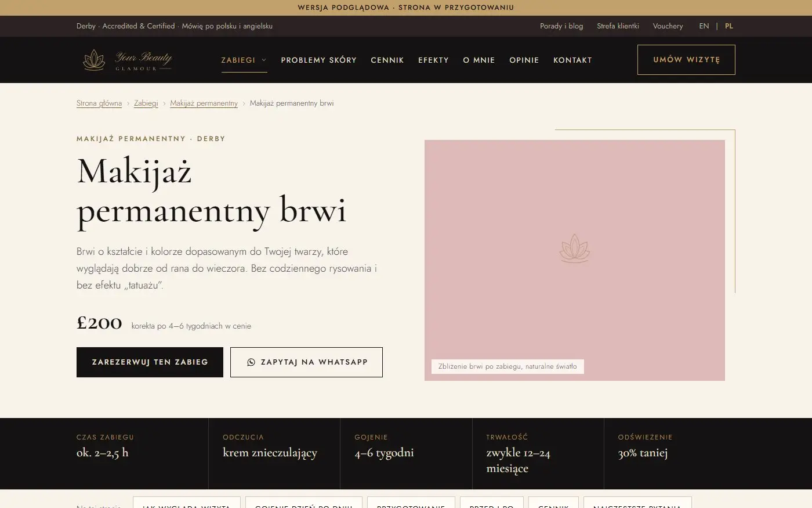The image size is (812, 508).
Task: Click the 'krem znieczulający' value
Action: pyautogui.click(x=270, y=453)
